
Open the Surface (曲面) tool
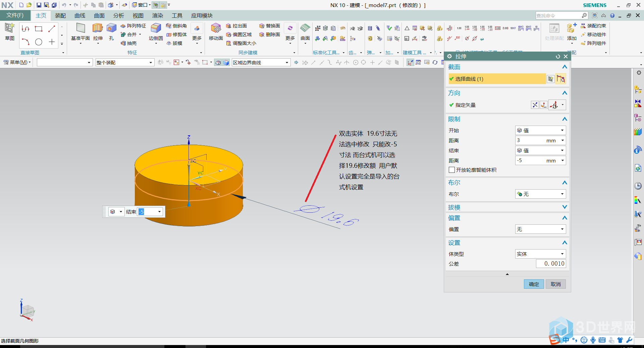coord(305,31)
